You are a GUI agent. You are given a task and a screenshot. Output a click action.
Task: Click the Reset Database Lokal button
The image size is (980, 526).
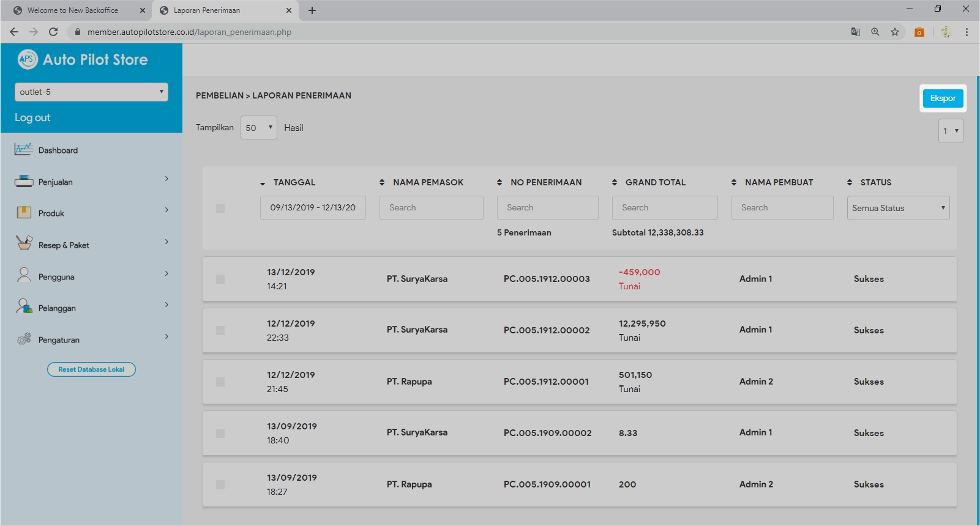click(x=91, y=369)
